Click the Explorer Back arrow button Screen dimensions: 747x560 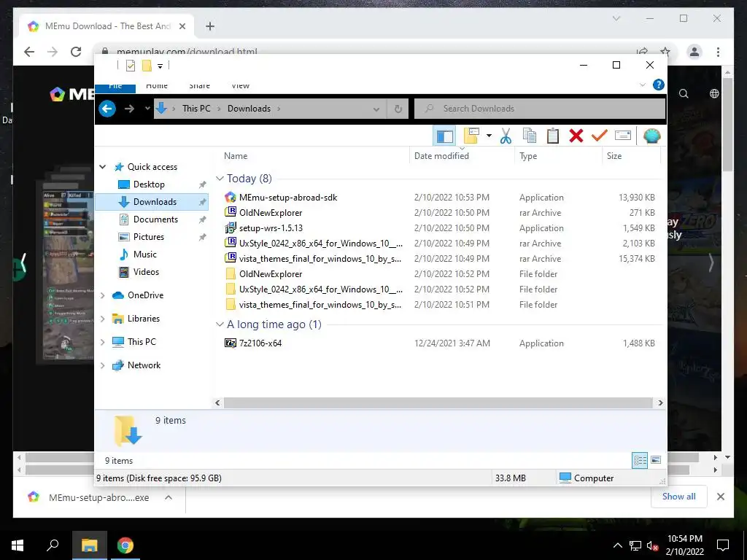(x=107, y=109)
